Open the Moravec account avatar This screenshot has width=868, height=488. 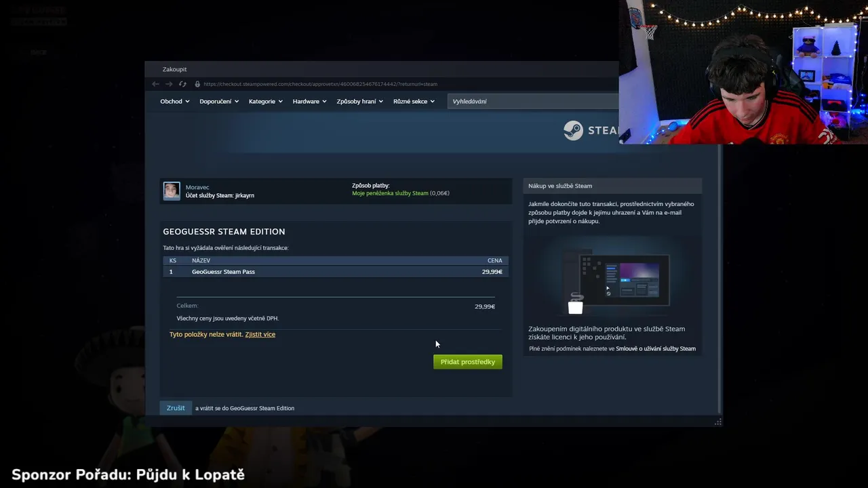tap(172, 191)
